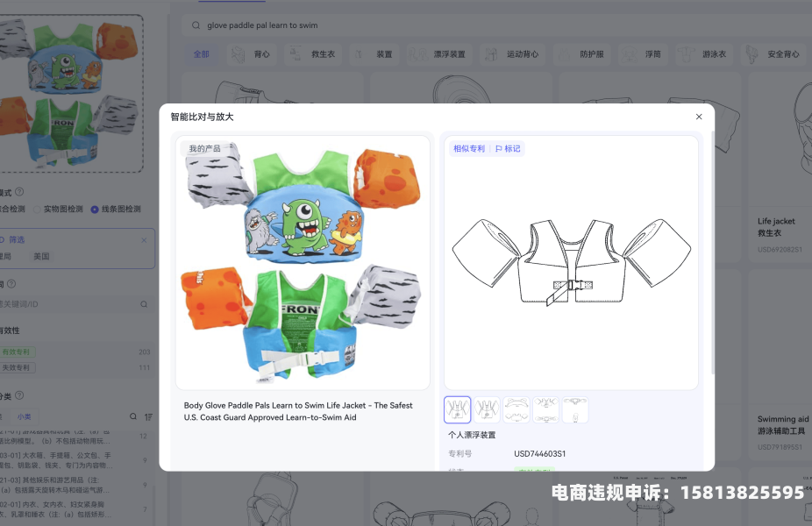Click the dialog's vertical scrollbar
Viewport: 812px width, 526px height.
click(712, 252)
